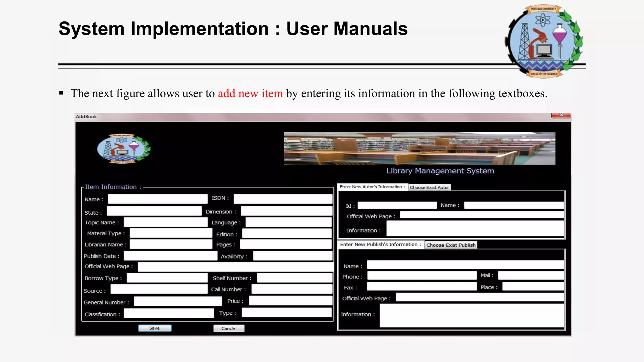The width and height of the screenshot is (644, 362).
Task: Focus the Publish Date field
Action: pos(170,256)
